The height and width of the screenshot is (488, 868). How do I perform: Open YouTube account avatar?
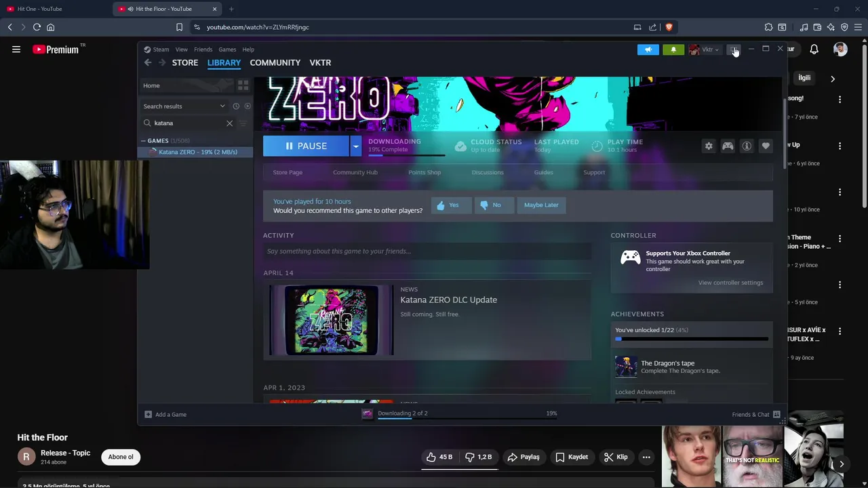click(x=840, y=49)
